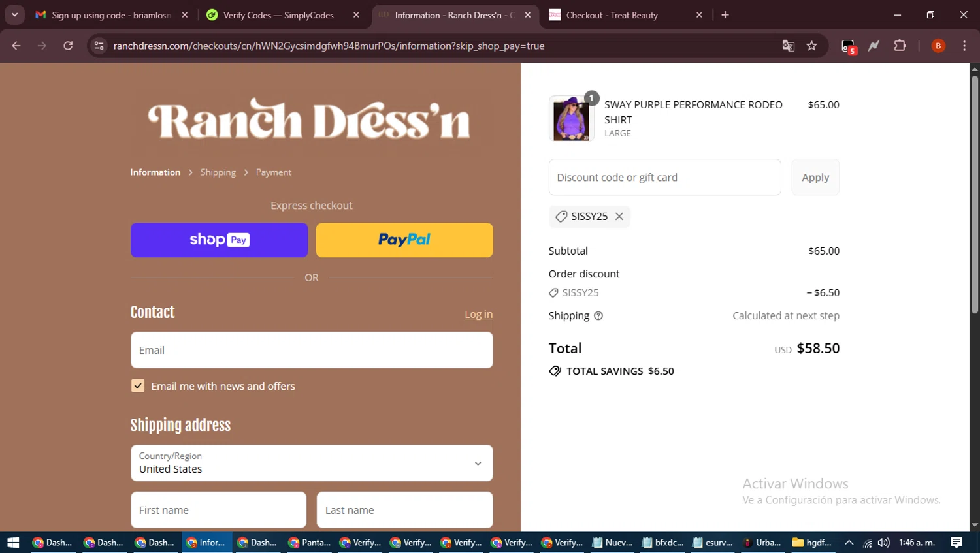Click the translate page icon
980x553 pixels.
point(789,46)
